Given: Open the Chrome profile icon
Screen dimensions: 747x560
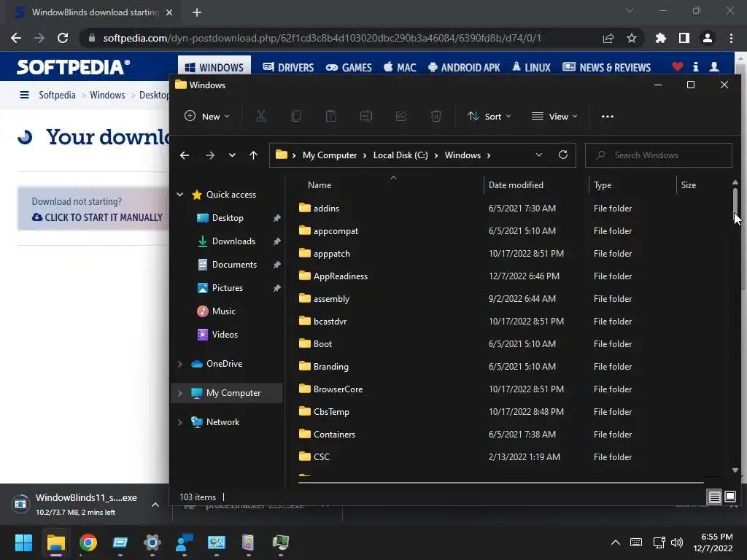Looking at the screenshot, I should [708, 38].
